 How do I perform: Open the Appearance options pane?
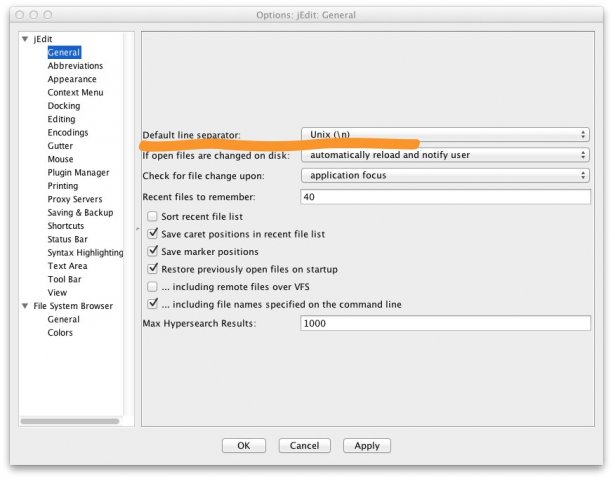pyautogui.click(x=72, y=79)
